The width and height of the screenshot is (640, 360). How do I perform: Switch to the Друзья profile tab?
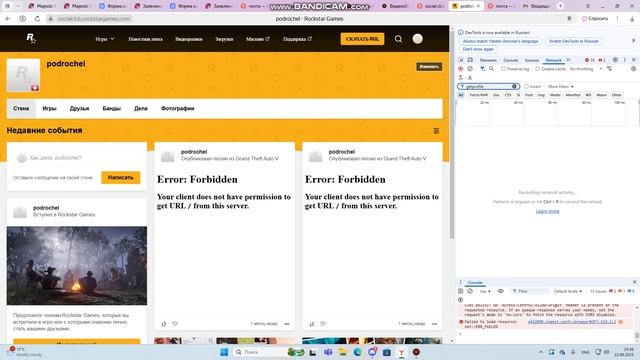click(79, 109)
